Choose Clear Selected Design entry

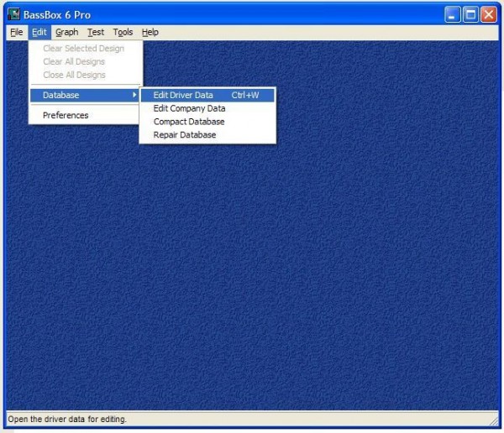pos(83,49)
